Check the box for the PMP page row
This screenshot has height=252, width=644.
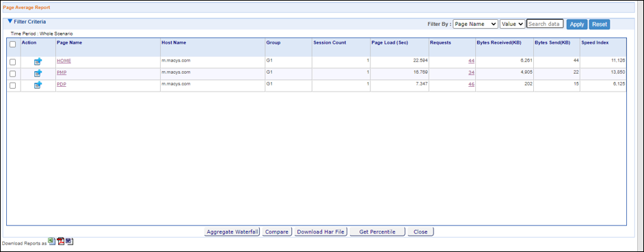coord(13,74)
